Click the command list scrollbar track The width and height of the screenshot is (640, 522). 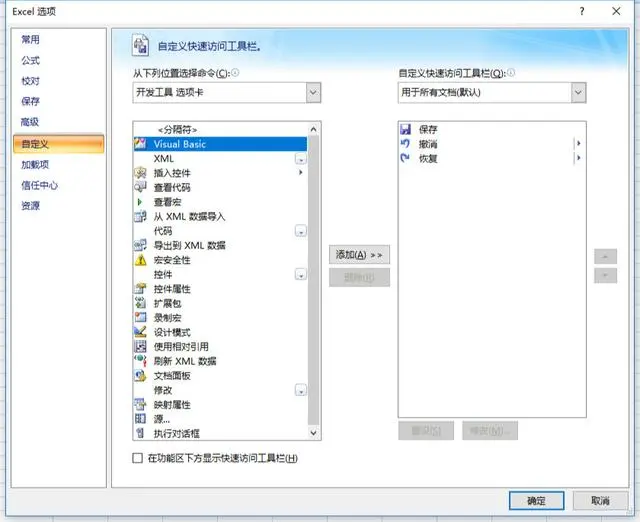pyautogui.click(x=313, y=282)
